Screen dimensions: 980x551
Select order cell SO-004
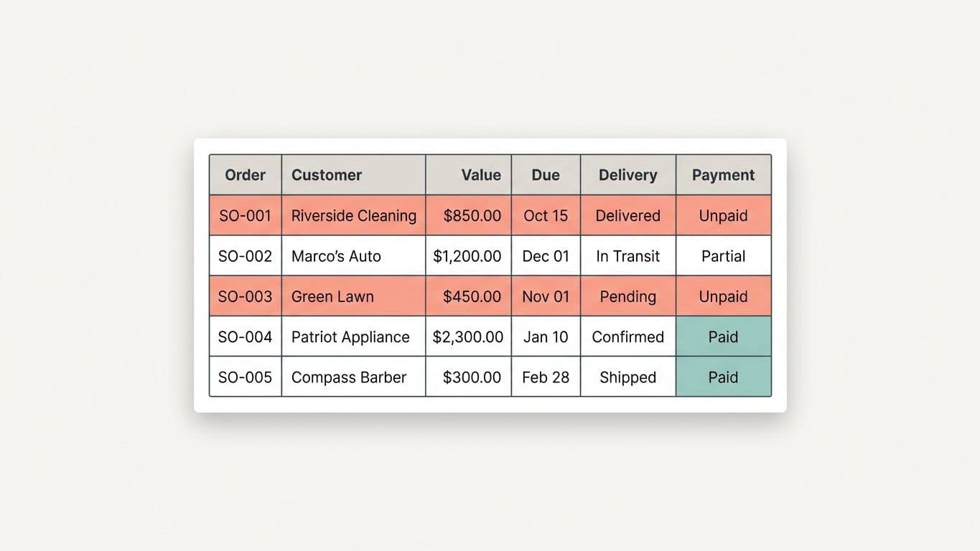[x=246, y=336]
